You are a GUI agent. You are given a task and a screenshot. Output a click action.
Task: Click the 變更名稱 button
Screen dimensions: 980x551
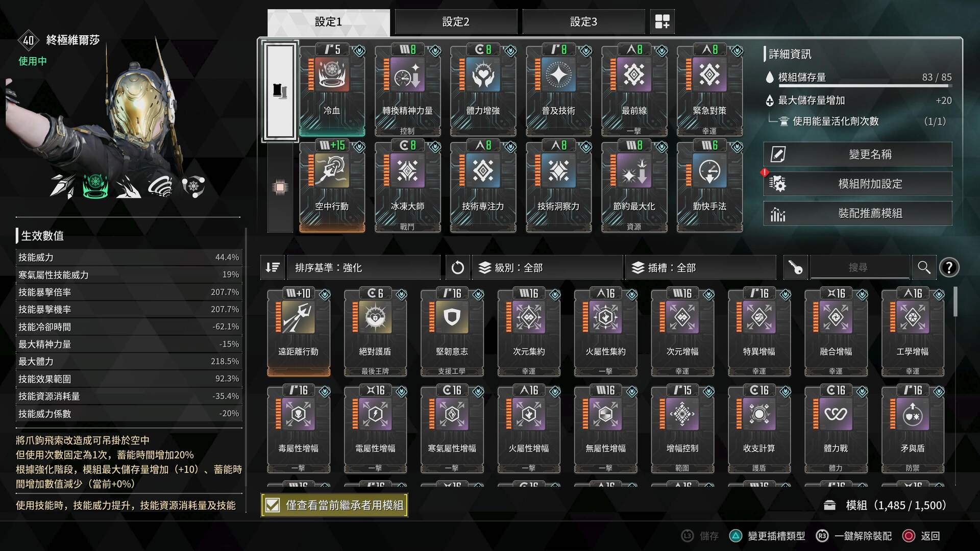(858, 154)
